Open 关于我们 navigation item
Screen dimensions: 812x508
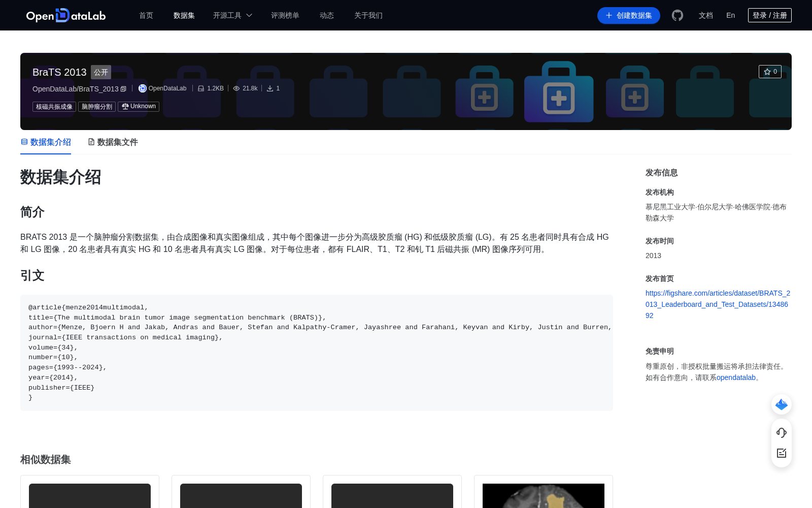coord(368,15)
